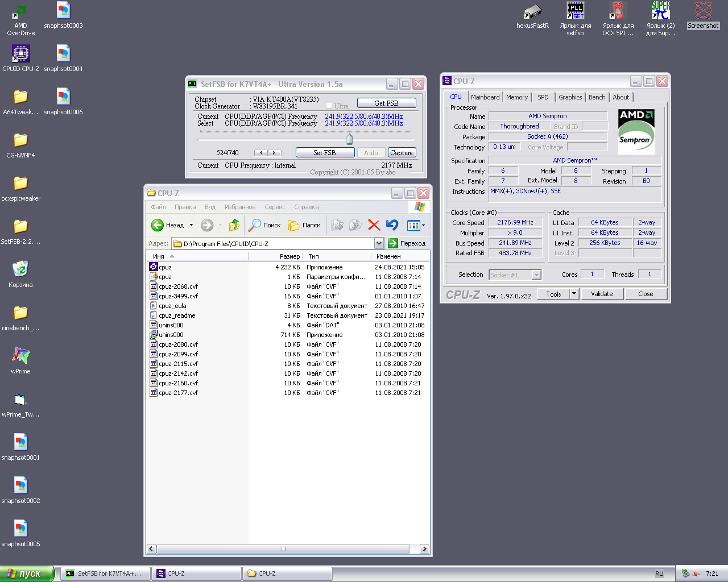
Task: Click the Back (Назад) button in Explorer
Action: tap(168, 225)
